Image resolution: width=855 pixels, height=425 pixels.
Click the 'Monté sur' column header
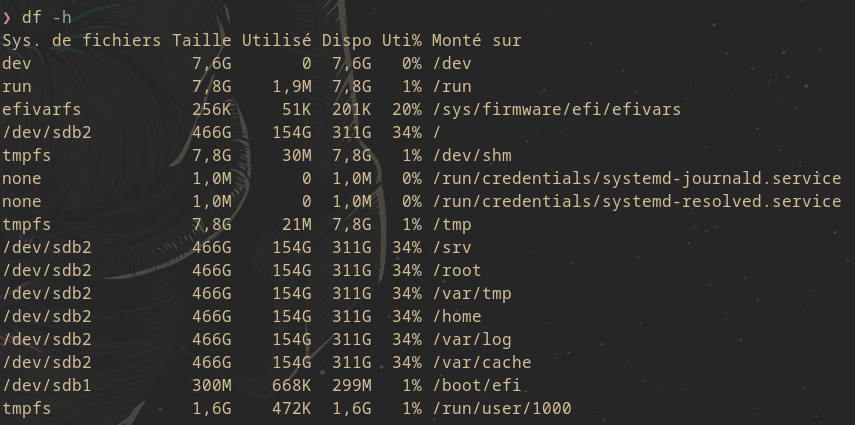pos(477,40)
